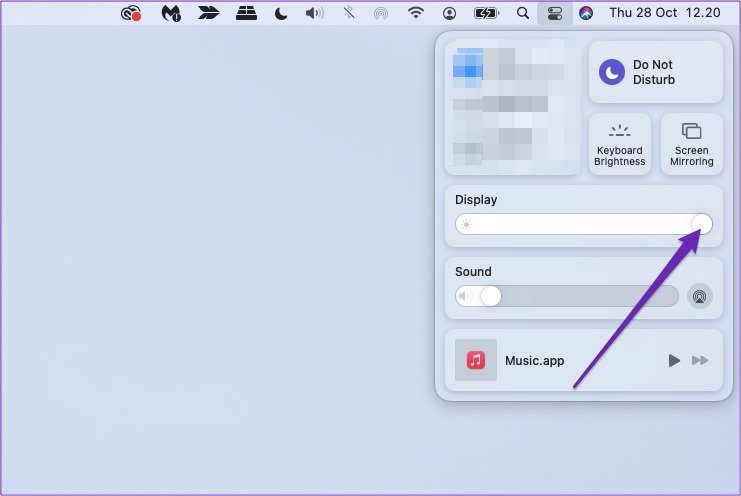Click the Sound volume slider track
Viewport: 741px width, 496px height.
(567, 296)
